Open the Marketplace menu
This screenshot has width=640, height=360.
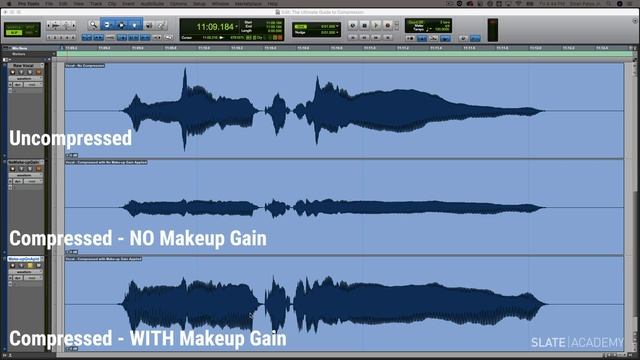[x=248, y=4]
